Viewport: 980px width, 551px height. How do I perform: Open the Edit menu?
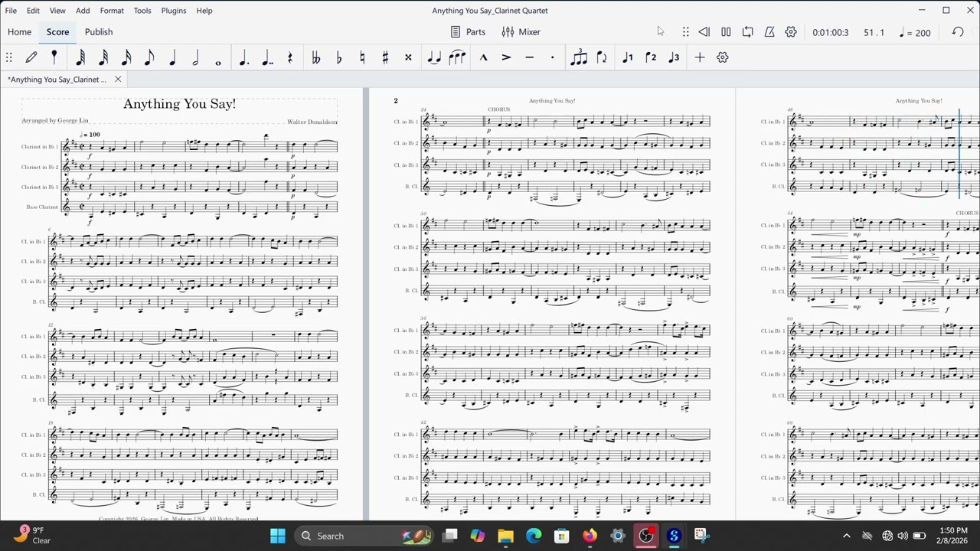pos(33,11)
